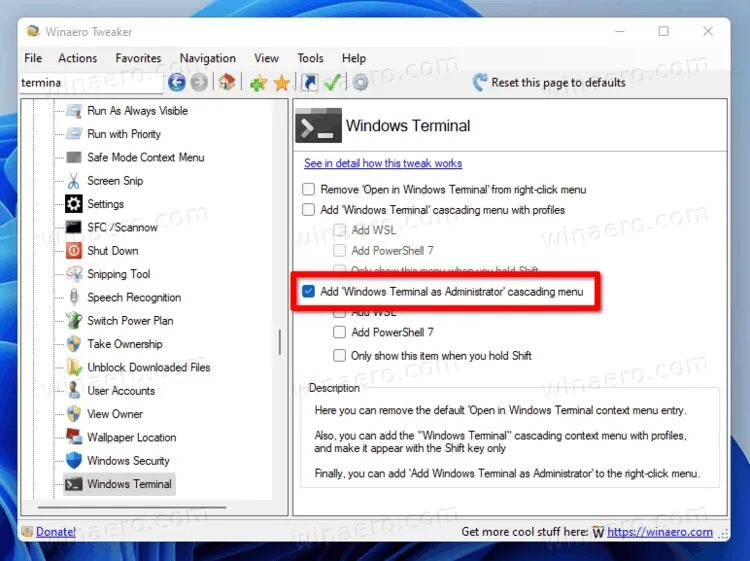Click the blue Back arrow toolbar icon
Viewport: 750px width, 561px height.
pyautogui.click(x=176, y=82)
